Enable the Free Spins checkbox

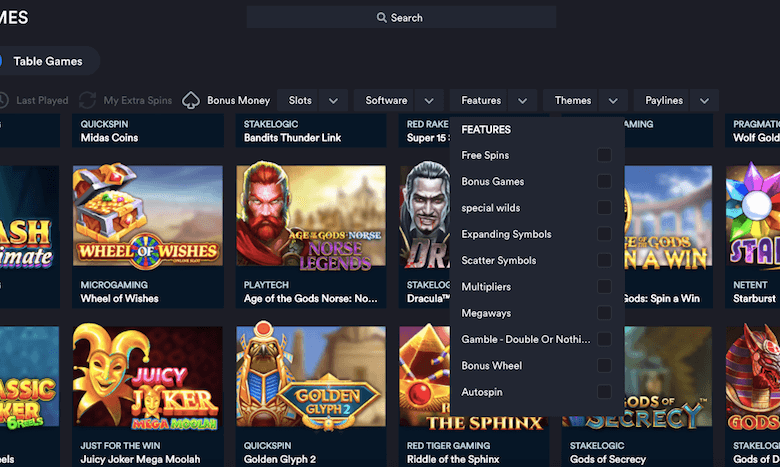click(x=604, y=155)
